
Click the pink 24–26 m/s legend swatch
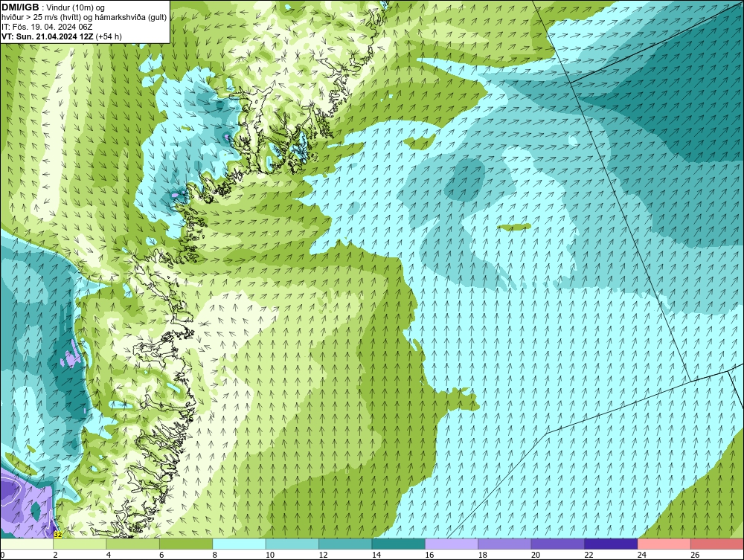point(664,544)
